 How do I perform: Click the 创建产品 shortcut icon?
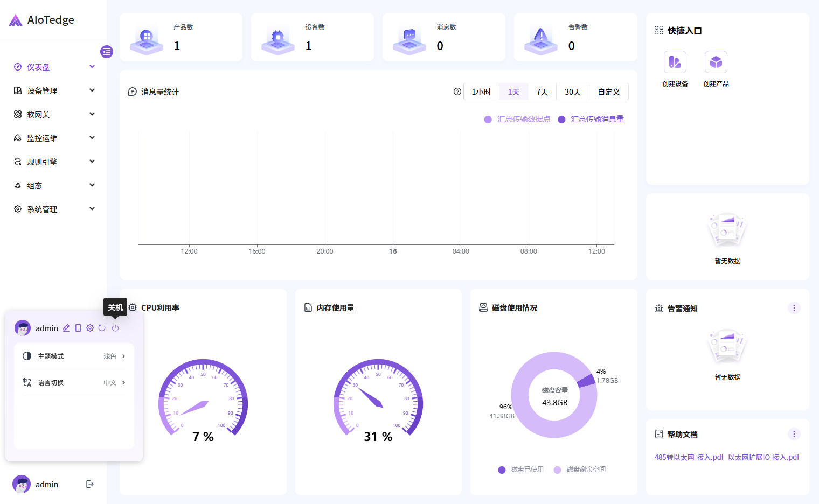click(716, 62)
